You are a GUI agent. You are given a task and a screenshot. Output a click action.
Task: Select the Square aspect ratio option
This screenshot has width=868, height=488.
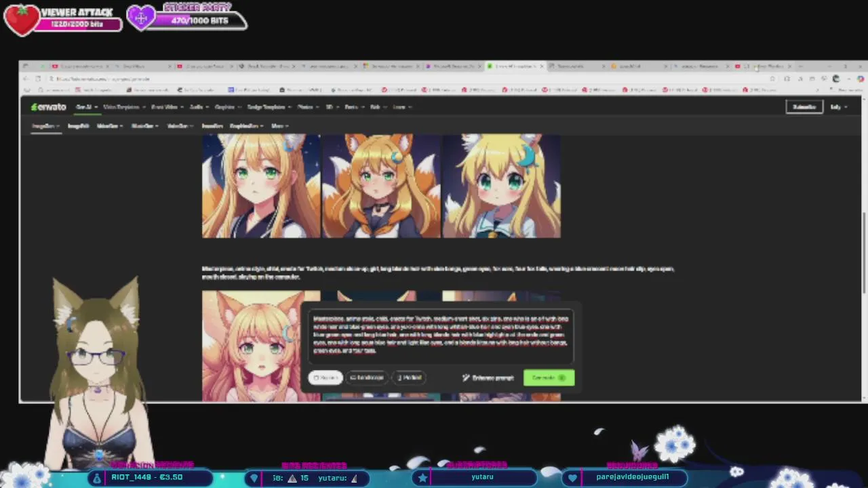(x=325, y=378)
